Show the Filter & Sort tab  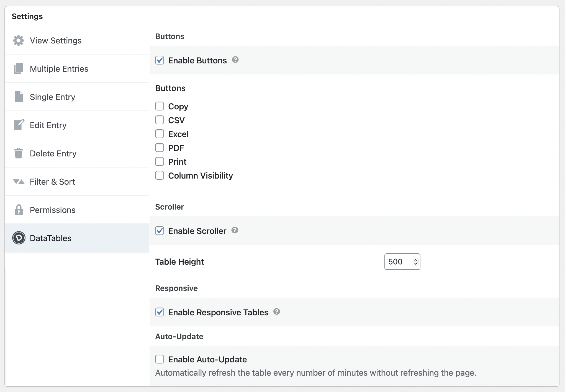click(77, 182)
